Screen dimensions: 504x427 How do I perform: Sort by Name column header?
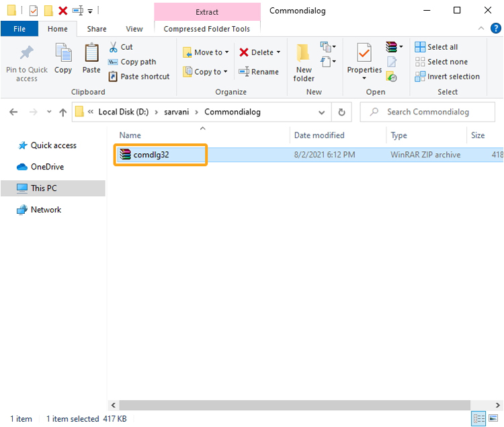click(130, 135)
